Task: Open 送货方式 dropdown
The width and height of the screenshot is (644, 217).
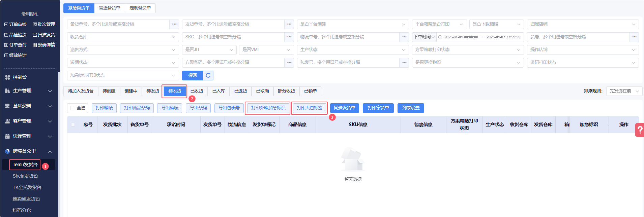Action: pos(123,50)
